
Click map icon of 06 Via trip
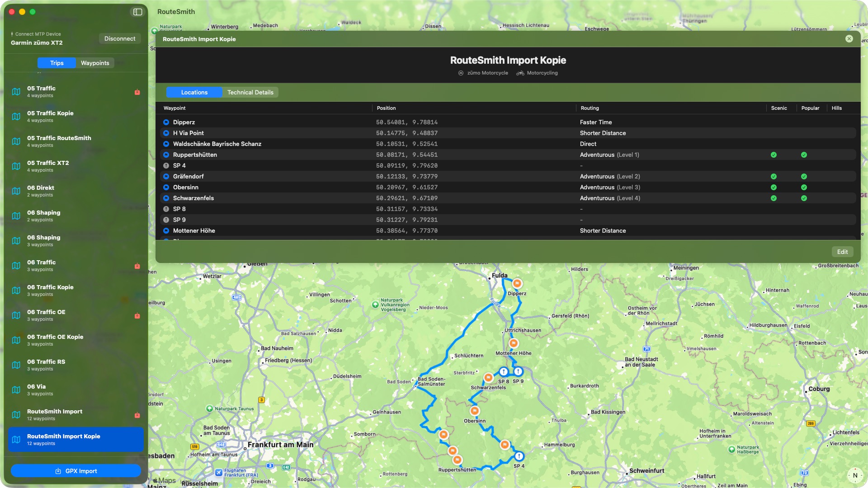coord(16,390)
